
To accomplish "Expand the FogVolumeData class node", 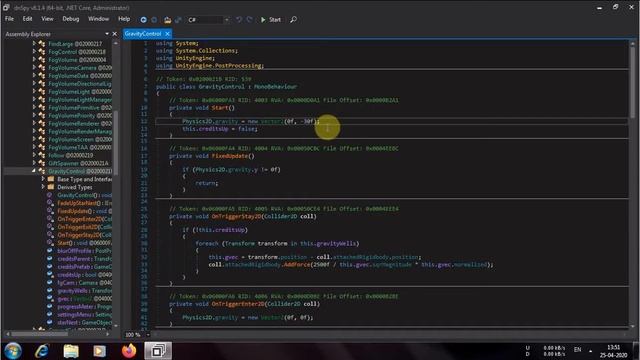I will pos(34,76).
